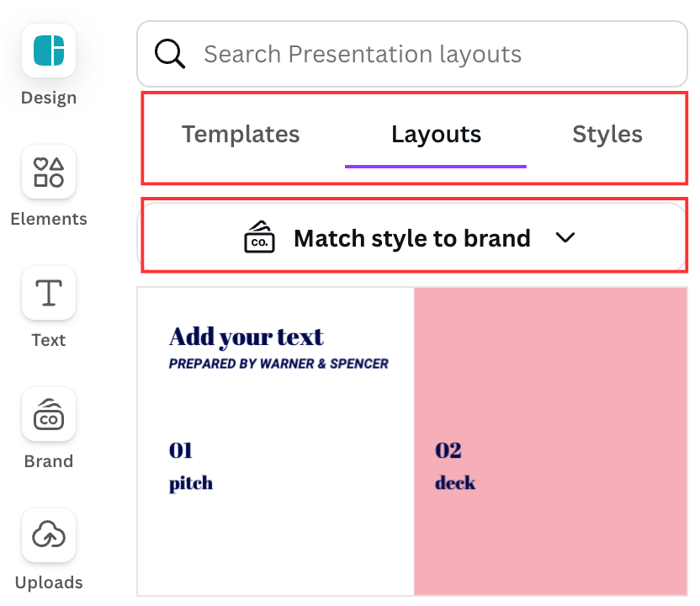
Task: Select the Layouts tab
Action: pos(436,134)
